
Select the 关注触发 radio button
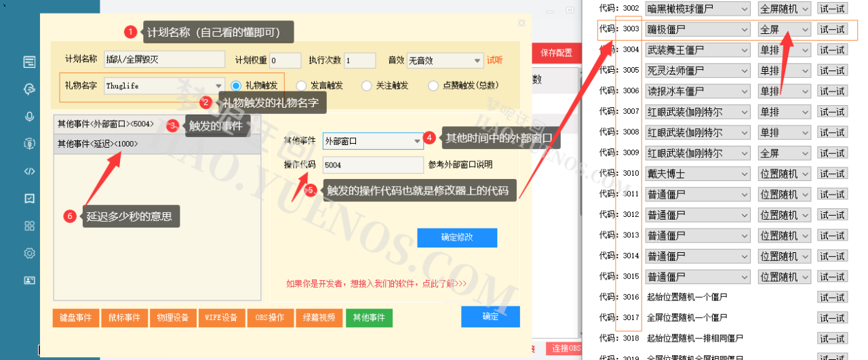(x=367, y=85)
